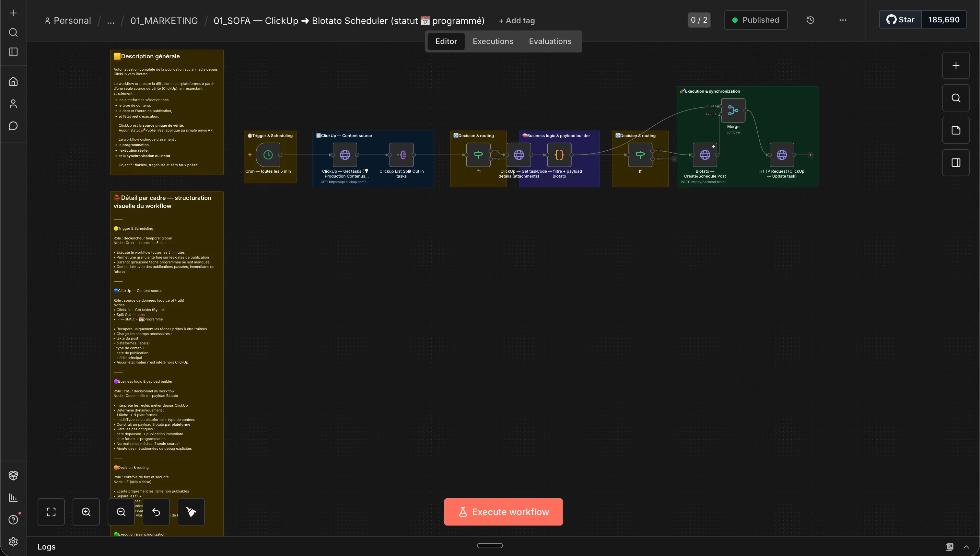980x556 pixels.
Task: Click the reset zoom arrow button
Action: point(156,512)
